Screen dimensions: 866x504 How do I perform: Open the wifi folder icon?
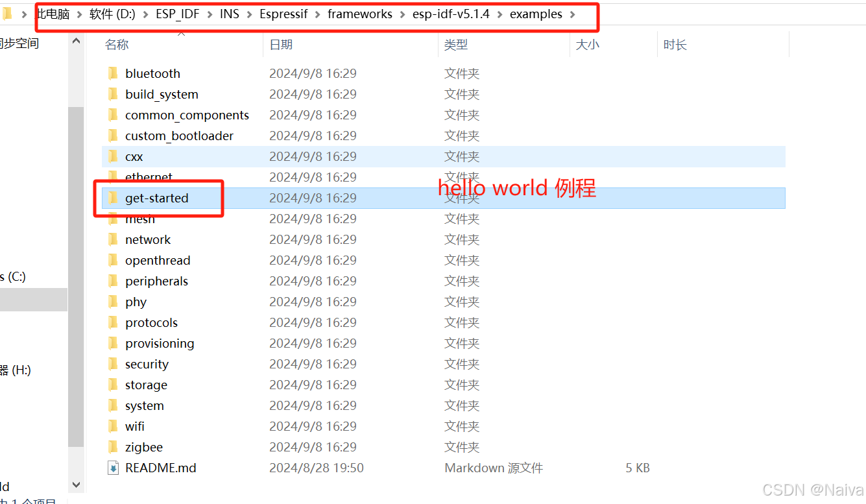[113, 426]
